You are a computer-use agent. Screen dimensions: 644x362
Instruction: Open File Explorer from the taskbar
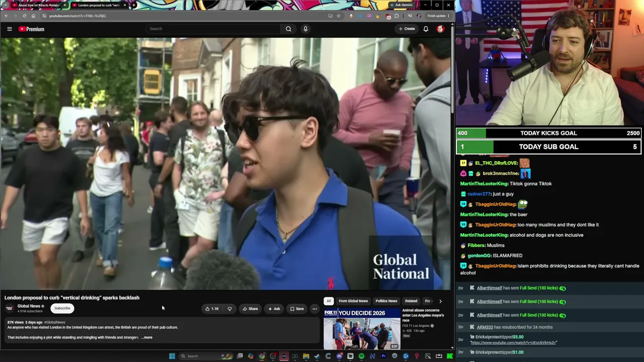pyautogui.click(x=306, y=356)
